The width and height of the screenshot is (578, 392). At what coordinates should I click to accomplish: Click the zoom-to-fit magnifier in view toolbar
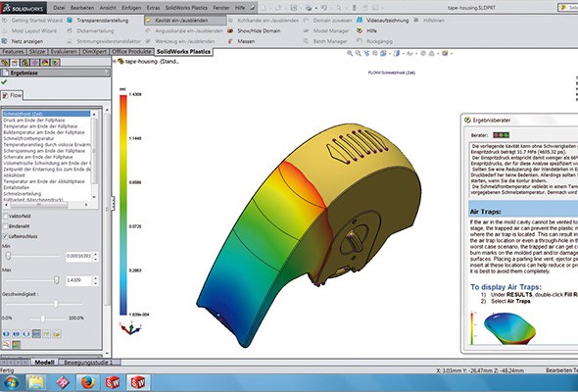(350, 54)
